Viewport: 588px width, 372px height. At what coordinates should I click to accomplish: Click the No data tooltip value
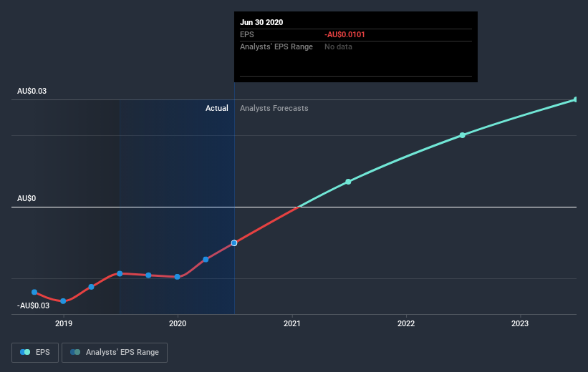[x=338, y=46]
